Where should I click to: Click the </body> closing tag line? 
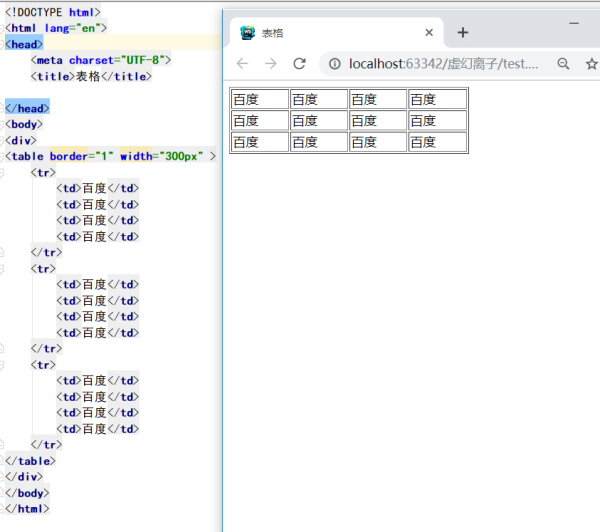(x=27, y=493)
